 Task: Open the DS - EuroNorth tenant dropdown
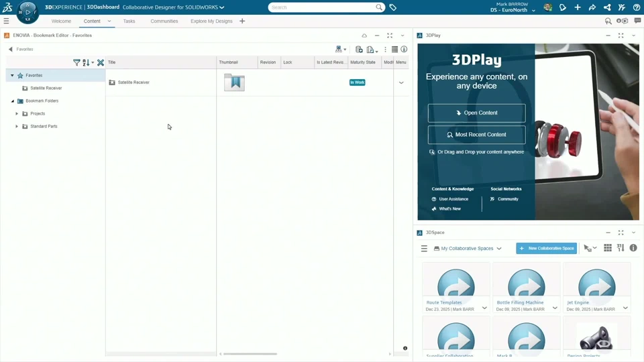533,11
